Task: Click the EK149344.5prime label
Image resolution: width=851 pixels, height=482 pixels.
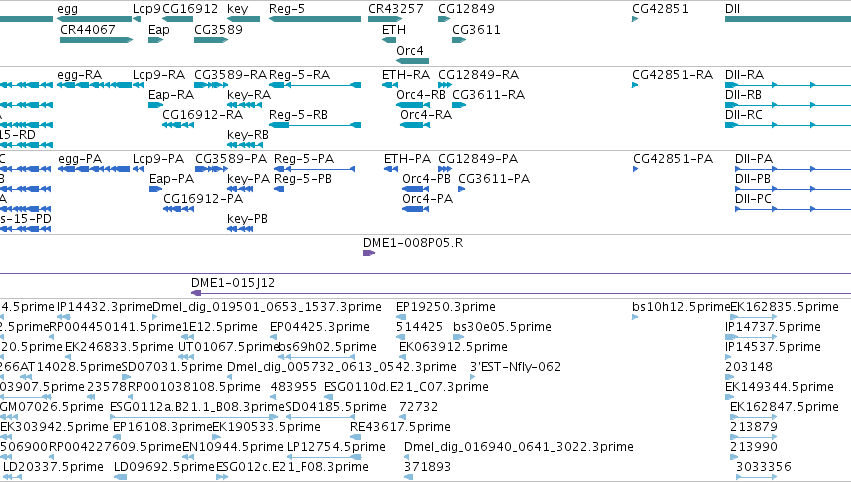Action: pos(779,387)
